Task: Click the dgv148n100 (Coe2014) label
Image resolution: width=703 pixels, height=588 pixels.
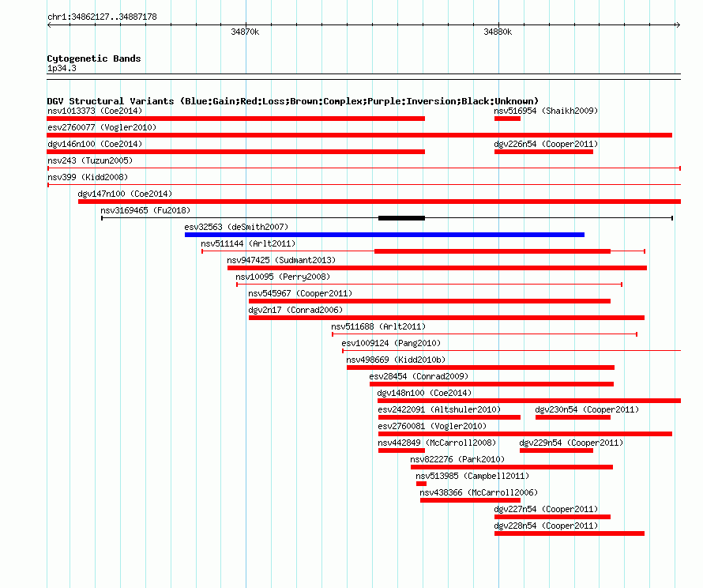Action: tap(424, 393)
